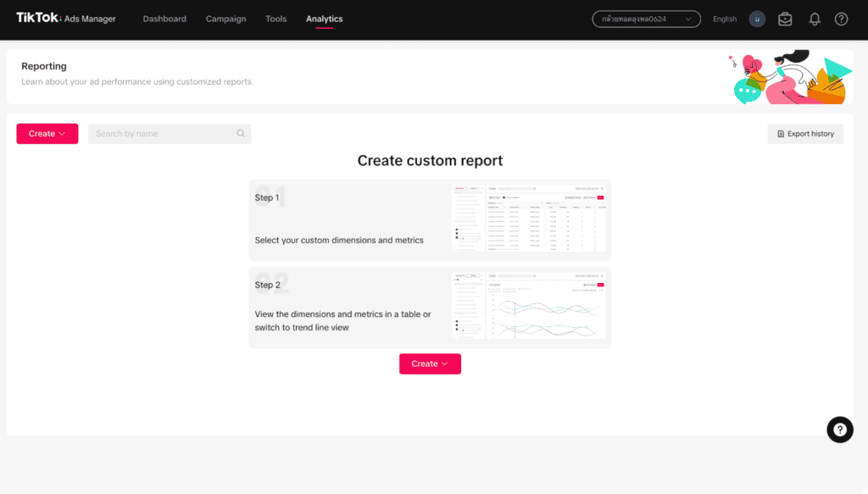Viewport: 868px width, 494px height.
Task: Click the Step 1 preview thumbnail
Action: coord(529,219)
